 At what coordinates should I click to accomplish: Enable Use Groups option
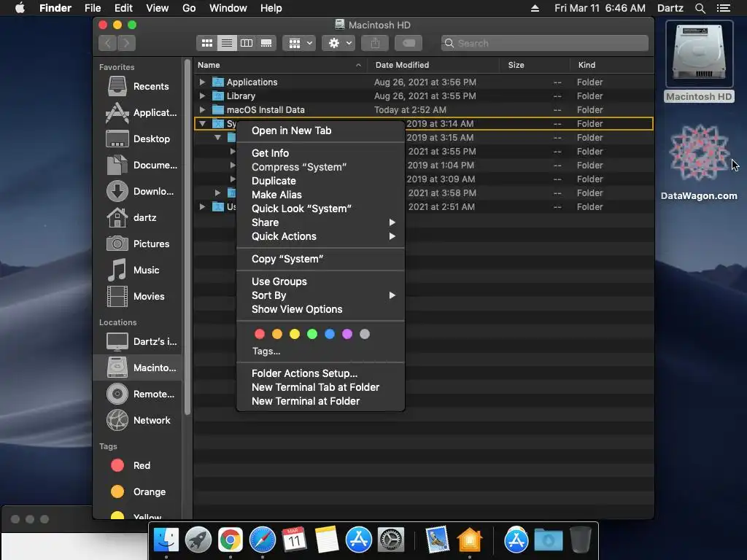coord(321,281)
